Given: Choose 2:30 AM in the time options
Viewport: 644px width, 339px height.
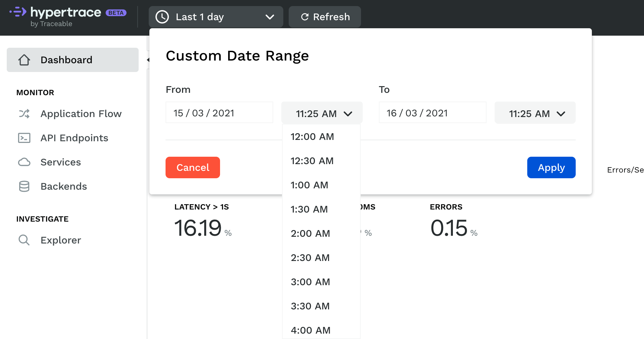Looking at the screenshot, I should click(x=310, y=258).
